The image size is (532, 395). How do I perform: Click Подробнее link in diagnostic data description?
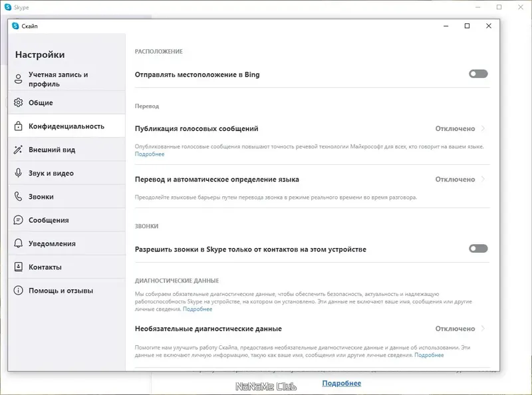(x=198, y=309)
